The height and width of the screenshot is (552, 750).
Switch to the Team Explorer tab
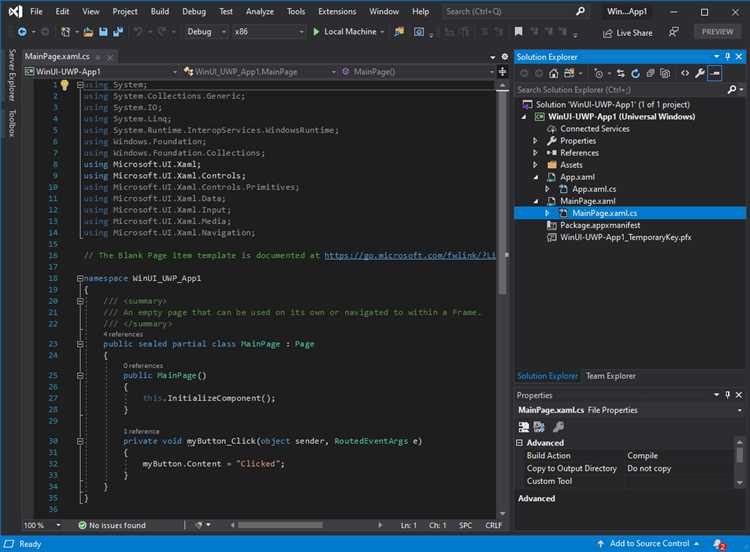click(x=611, y=376)
